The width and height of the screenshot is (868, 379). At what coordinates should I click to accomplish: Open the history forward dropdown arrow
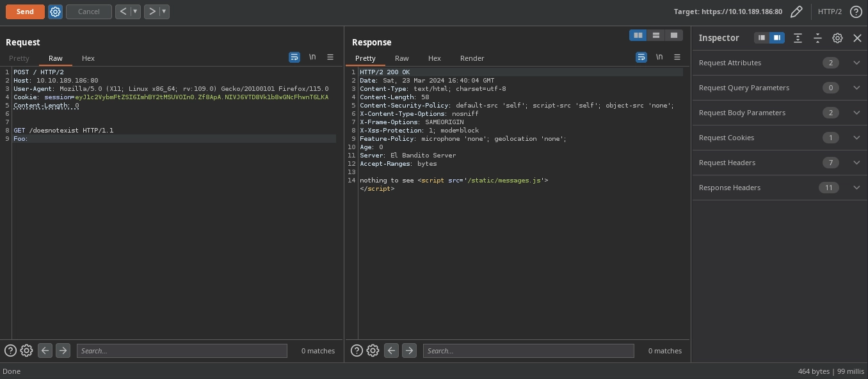tap(165, 12)
